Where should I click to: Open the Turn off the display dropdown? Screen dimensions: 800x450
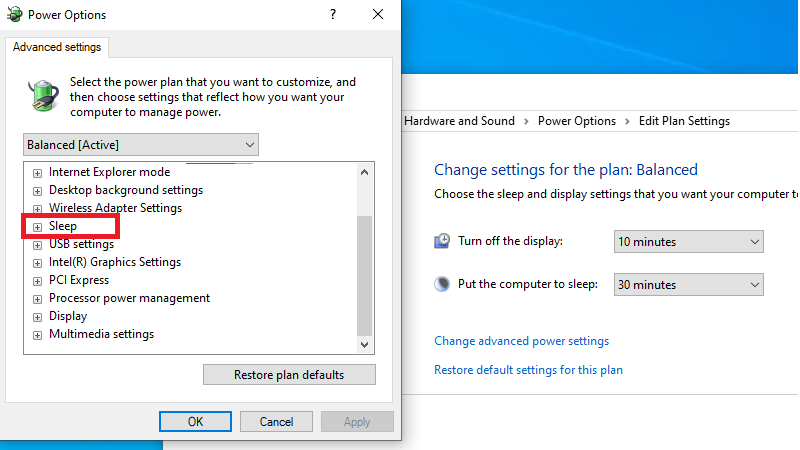[688, 241]
